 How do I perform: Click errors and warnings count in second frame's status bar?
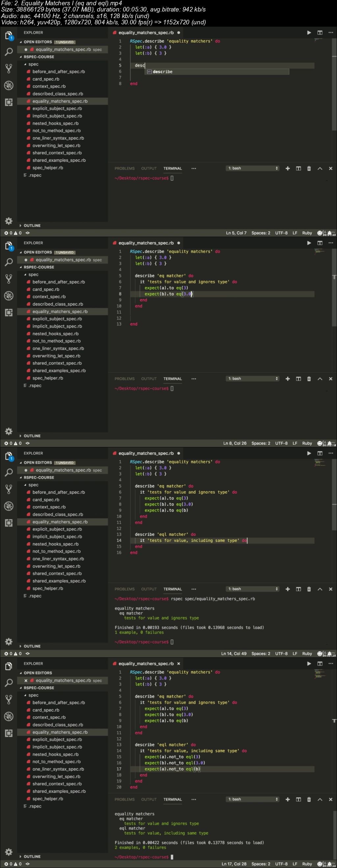[13, 443]
